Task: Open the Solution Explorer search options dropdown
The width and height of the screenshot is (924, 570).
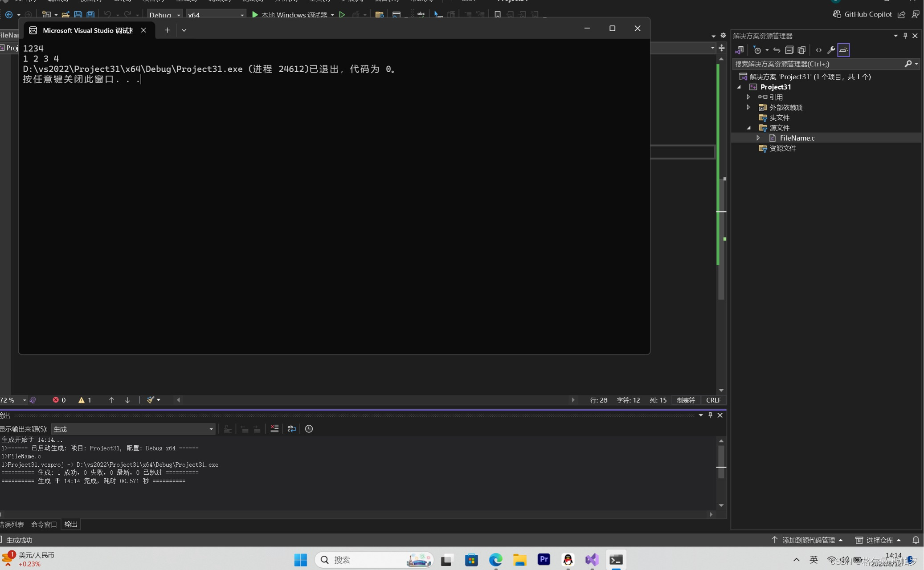Action: [x=916, y=64]
